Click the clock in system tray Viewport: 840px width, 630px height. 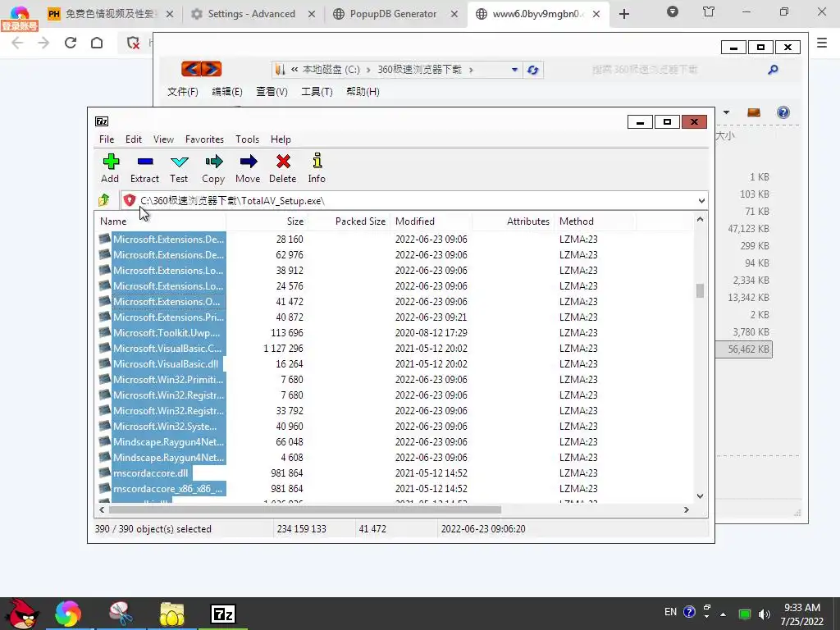point(801,614)
